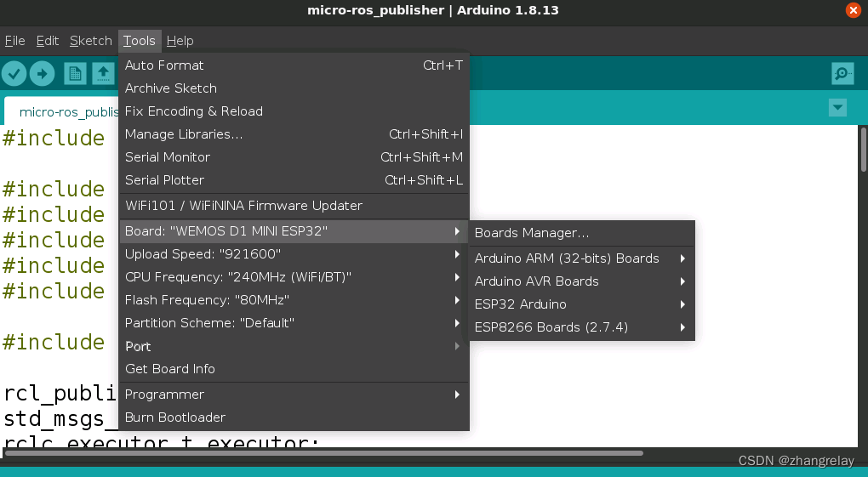The width and height of the screenshot is (868, 477).
Task: Close the Arduino window
Action: click(854, 10)
